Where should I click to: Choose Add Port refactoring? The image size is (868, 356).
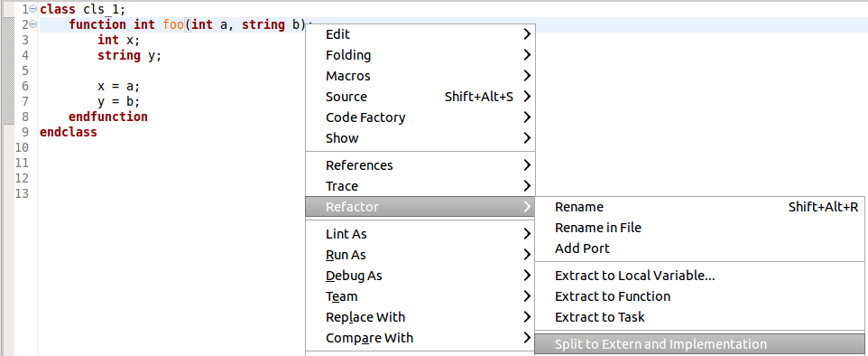pyautogui.click(x=699, y=248)
